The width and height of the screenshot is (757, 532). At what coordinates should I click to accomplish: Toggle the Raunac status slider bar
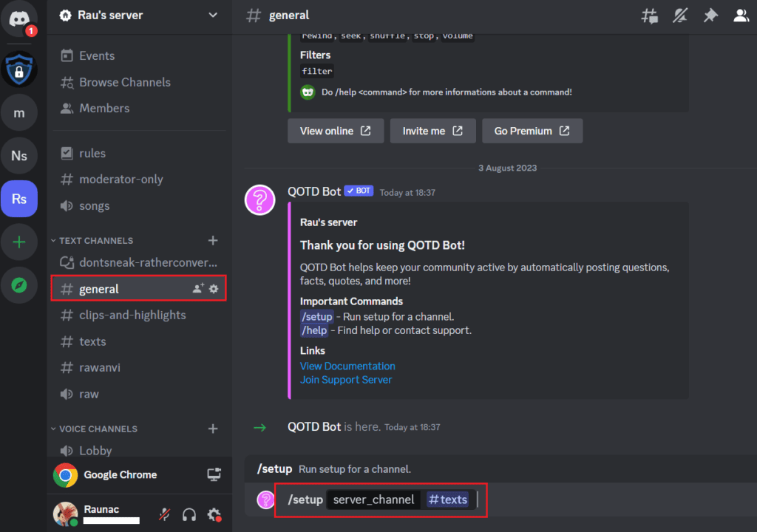coord(112,520)
